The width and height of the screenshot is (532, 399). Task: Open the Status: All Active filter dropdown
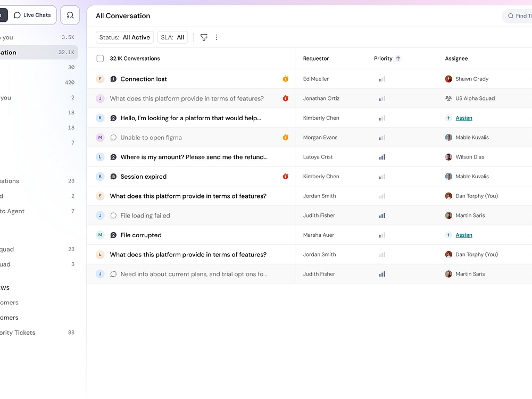click(125, 37)
